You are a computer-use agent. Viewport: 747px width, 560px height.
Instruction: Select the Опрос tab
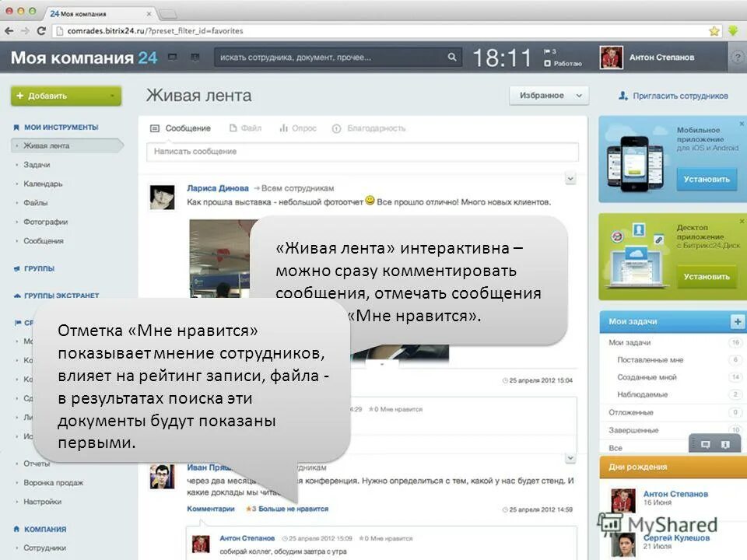[x=298, y=128]
